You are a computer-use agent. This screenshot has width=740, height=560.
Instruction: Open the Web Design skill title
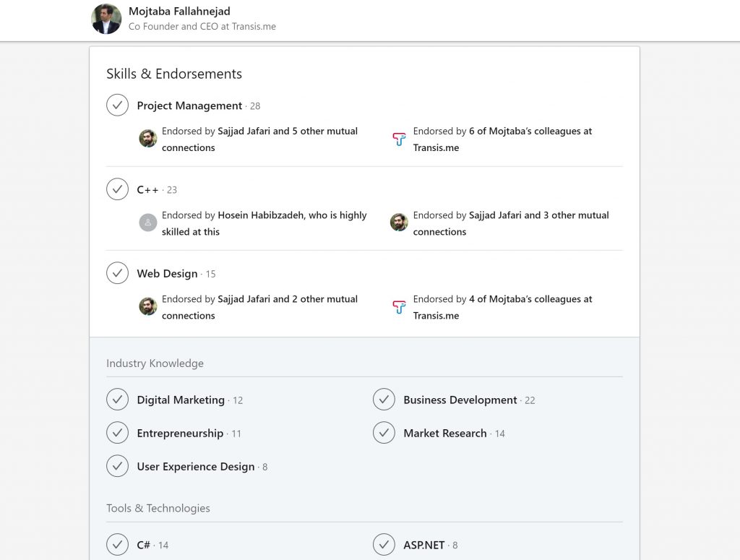(x=167, y=274)
